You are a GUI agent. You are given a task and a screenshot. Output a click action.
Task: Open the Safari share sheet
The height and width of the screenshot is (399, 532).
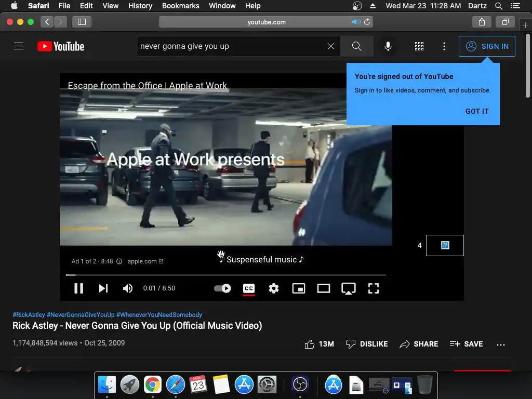coord(482,22)
